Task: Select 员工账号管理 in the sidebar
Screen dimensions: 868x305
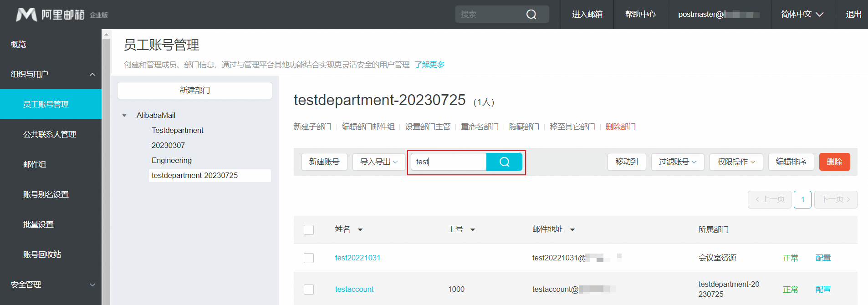Action: pos(51,104)
